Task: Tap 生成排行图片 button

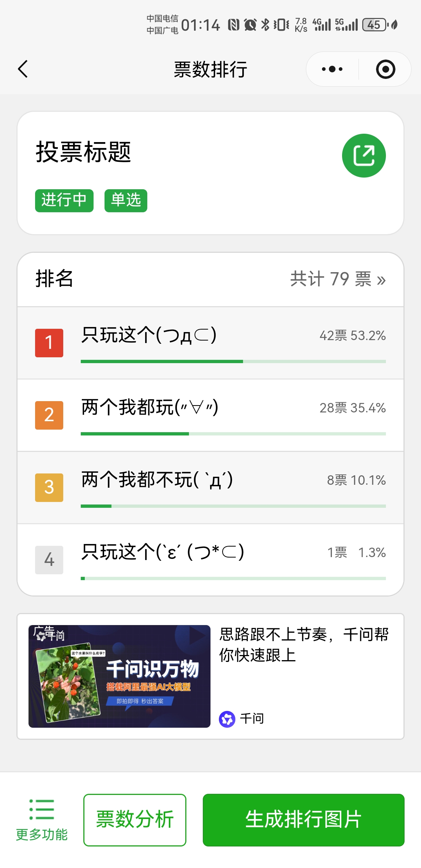Action: 303,820
